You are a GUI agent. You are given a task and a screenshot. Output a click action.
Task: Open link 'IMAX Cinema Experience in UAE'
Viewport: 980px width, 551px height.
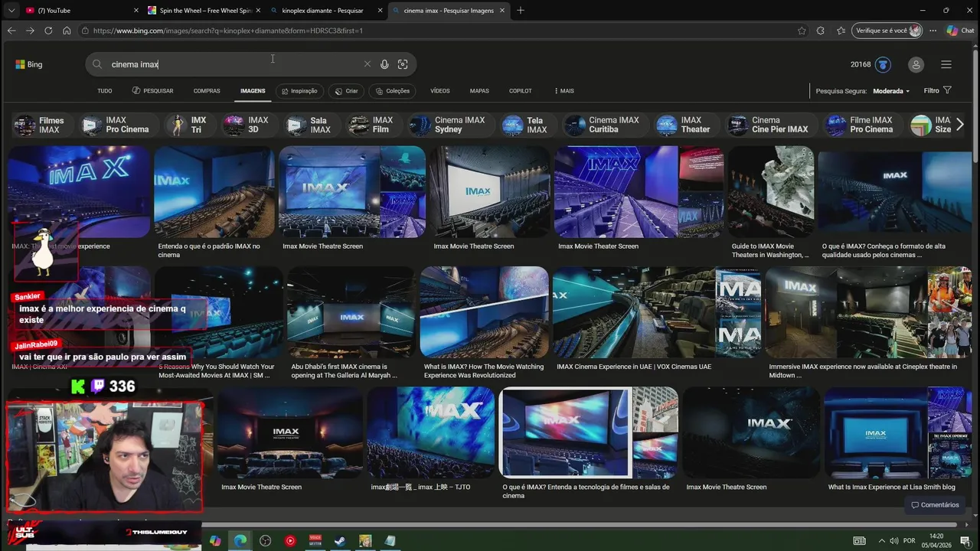(634, 367)
